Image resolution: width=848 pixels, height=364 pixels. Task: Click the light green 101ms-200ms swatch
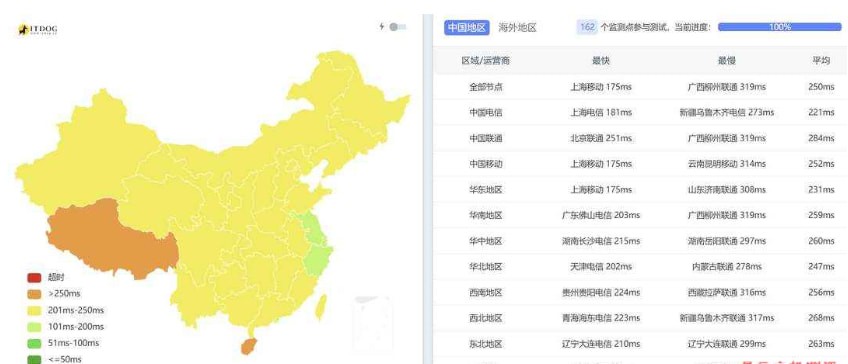pyautogui.click(x=34, y=327)
